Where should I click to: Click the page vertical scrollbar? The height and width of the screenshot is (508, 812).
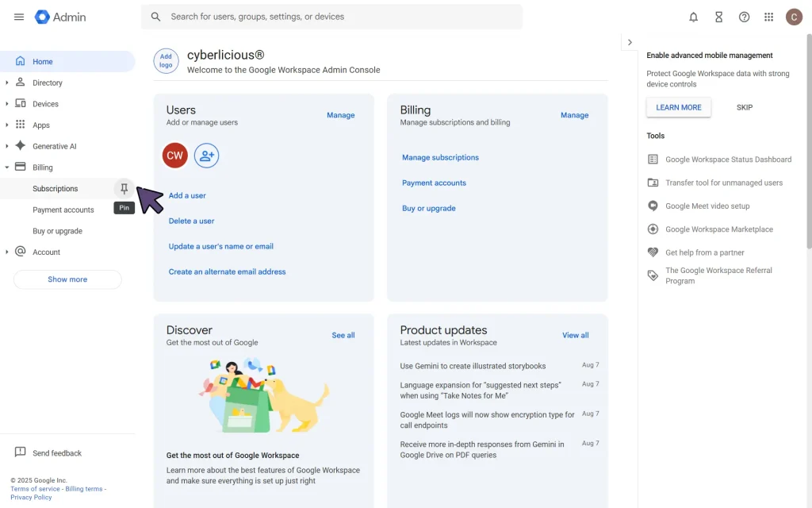(809, 140)
